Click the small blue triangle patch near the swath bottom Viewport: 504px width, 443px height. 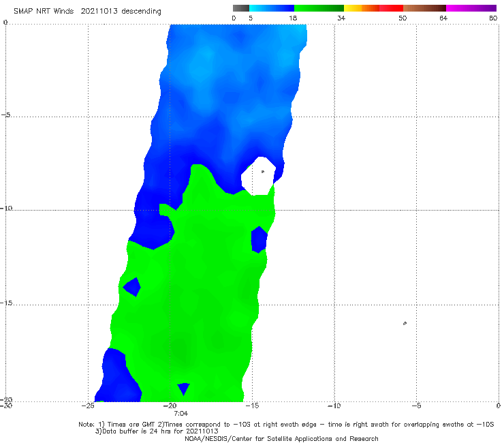pos(183,388)
